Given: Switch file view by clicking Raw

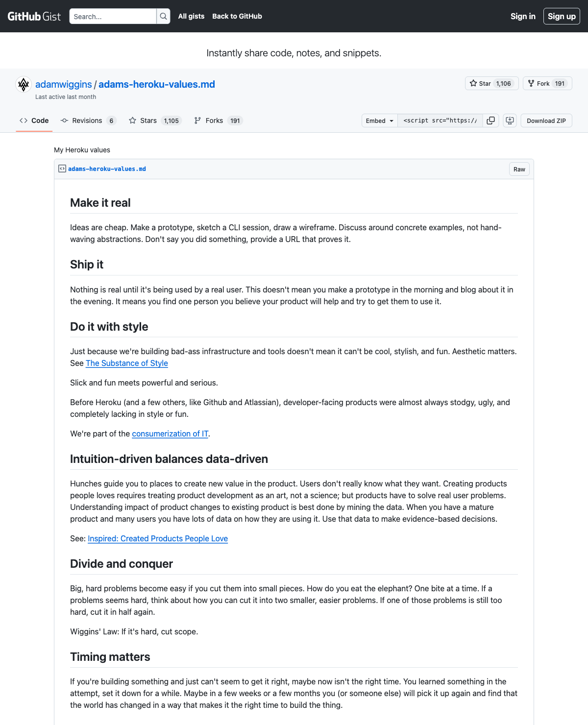Looking at the screenshot, I should (x=519, y=169).
